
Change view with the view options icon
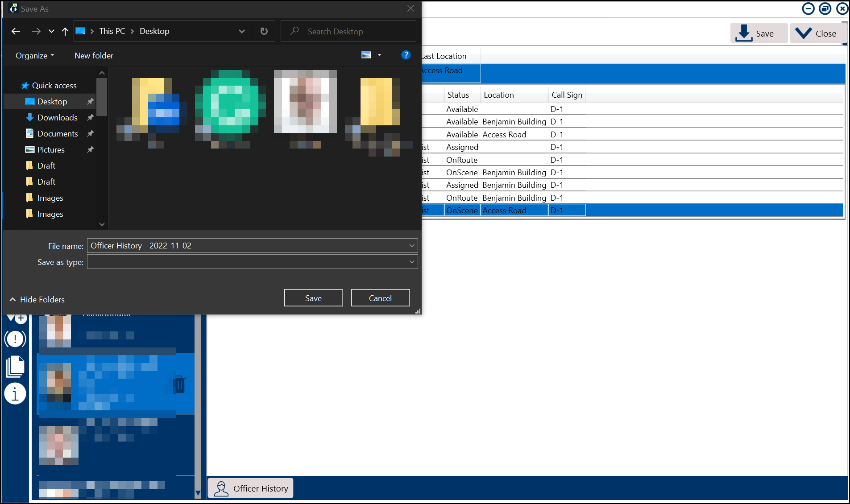point(366,55)
